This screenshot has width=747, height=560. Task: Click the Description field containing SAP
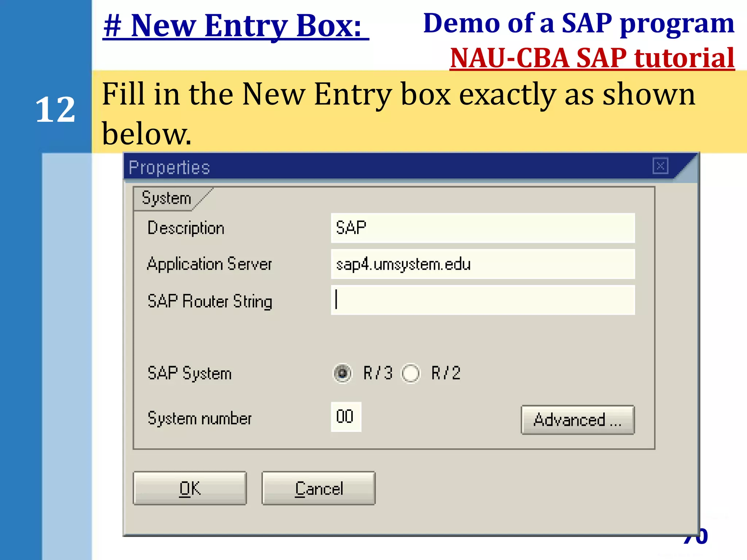coord(483,228)
